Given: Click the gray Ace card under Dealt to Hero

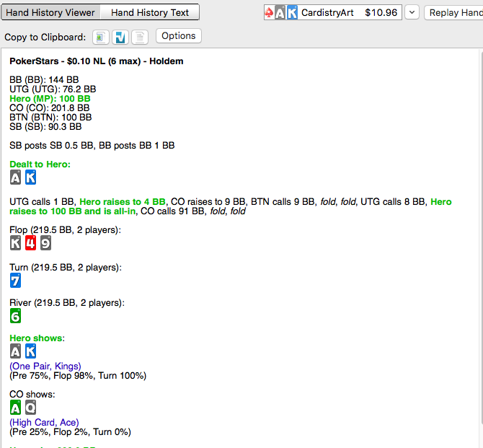Looking at the screenshot, I should (15, 177).
